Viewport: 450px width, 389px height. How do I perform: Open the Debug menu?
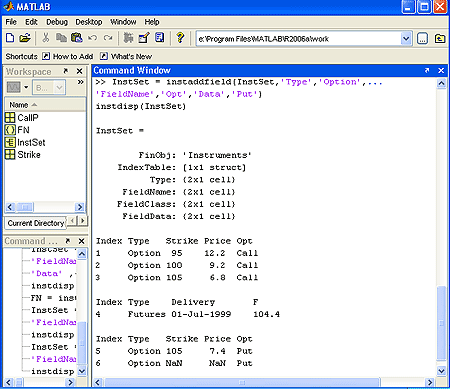pyautogui.click(x=57, y=22)
